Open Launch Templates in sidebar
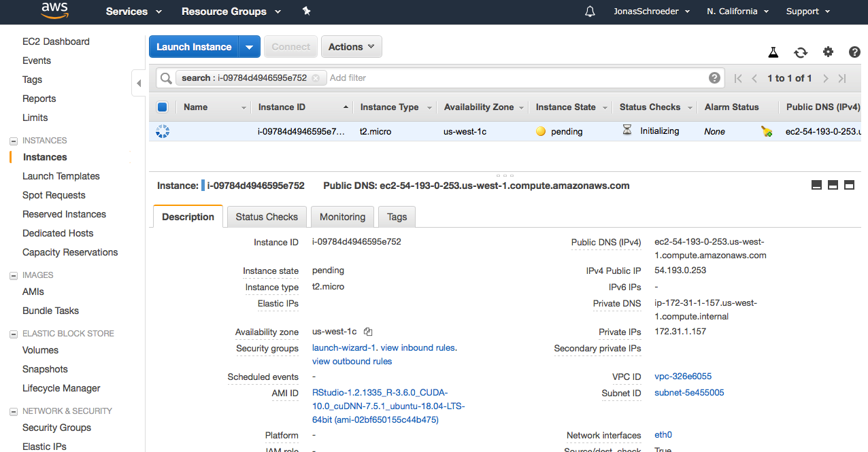 pos(61,176)
